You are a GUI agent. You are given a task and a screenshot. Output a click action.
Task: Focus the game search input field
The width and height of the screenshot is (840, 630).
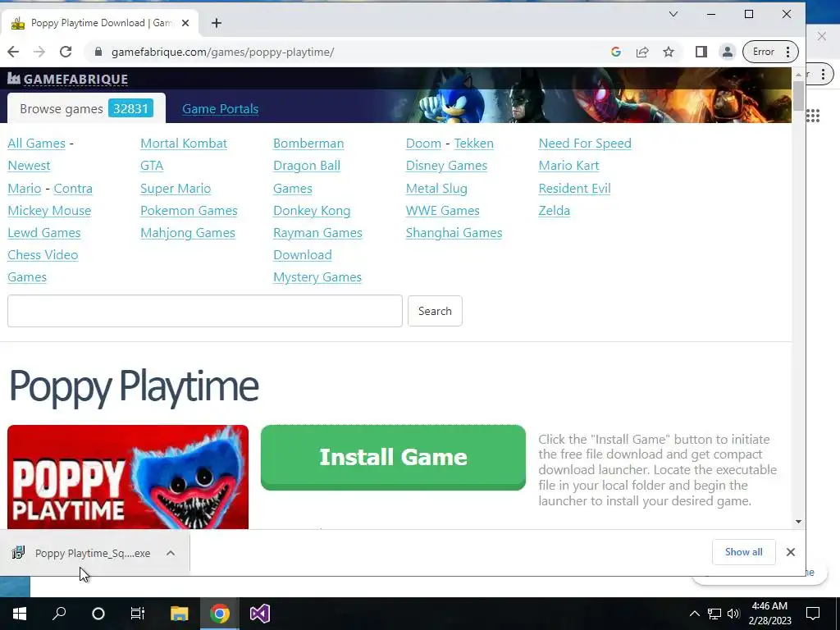pos(204,311)
